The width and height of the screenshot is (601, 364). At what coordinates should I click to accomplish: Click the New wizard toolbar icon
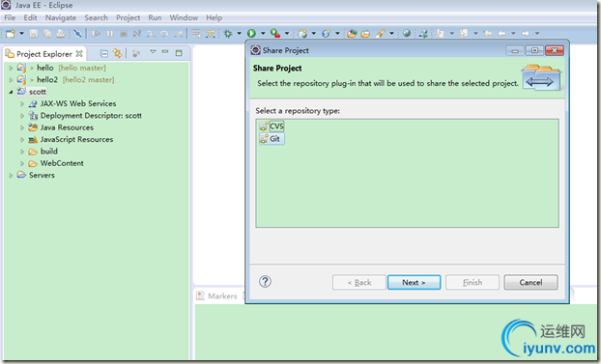[x=11, y=34]
